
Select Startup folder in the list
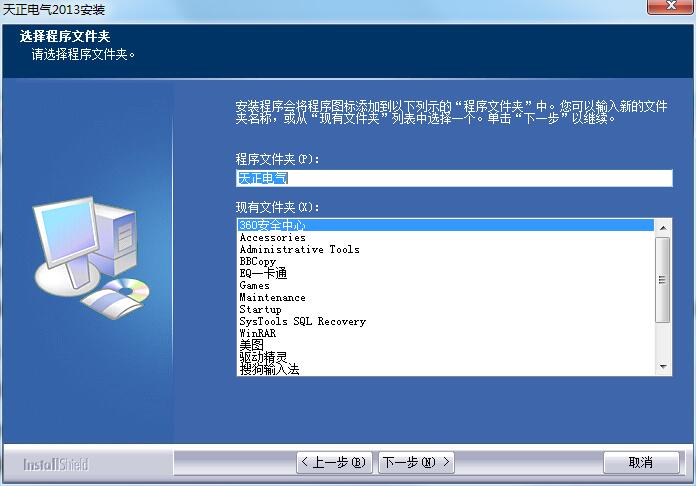[x=260, y=310]
